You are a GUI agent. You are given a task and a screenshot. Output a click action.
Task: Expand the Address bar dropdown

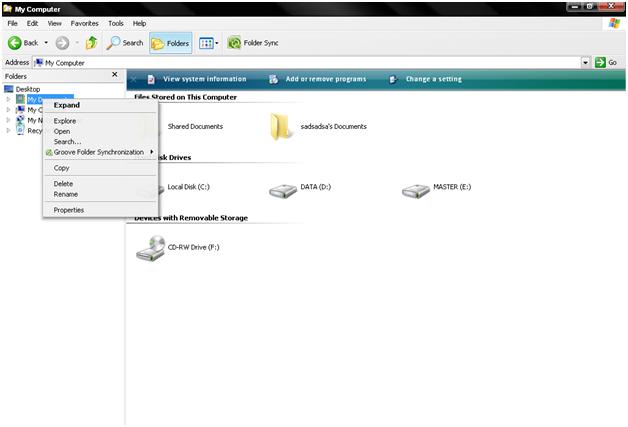point(586,62)
